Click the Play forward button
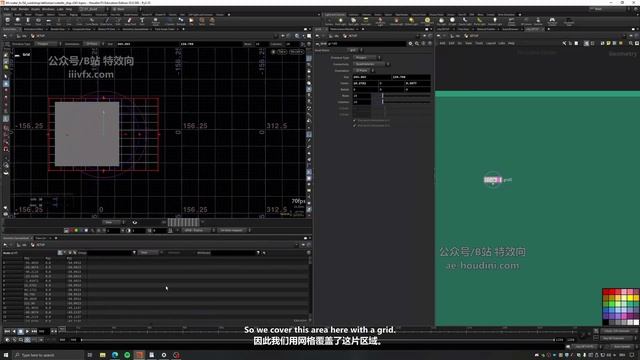This screenshot has width=640, height=360. (x=27, y=331)
